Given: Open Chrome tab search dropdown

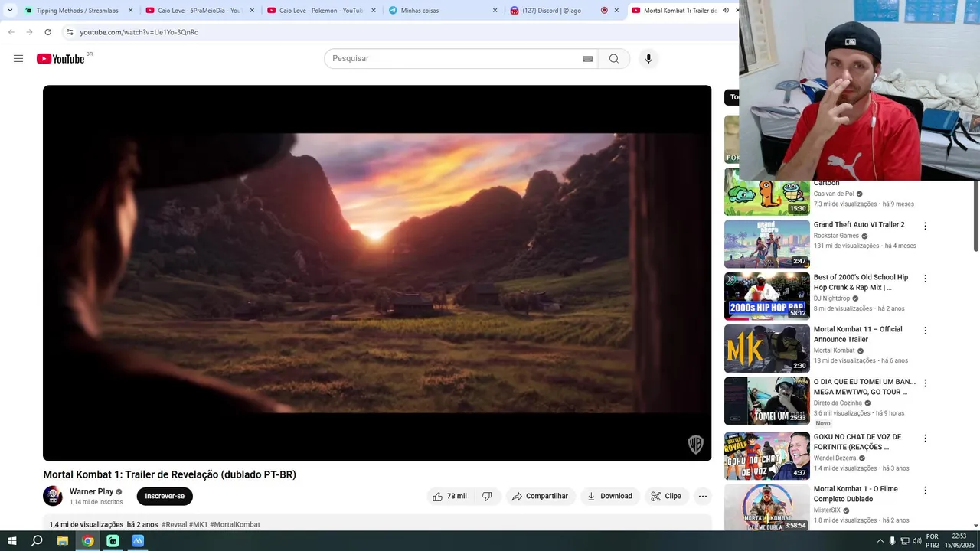Looking at the screenshot, I should pyautogui.click(x=10, y=11).
